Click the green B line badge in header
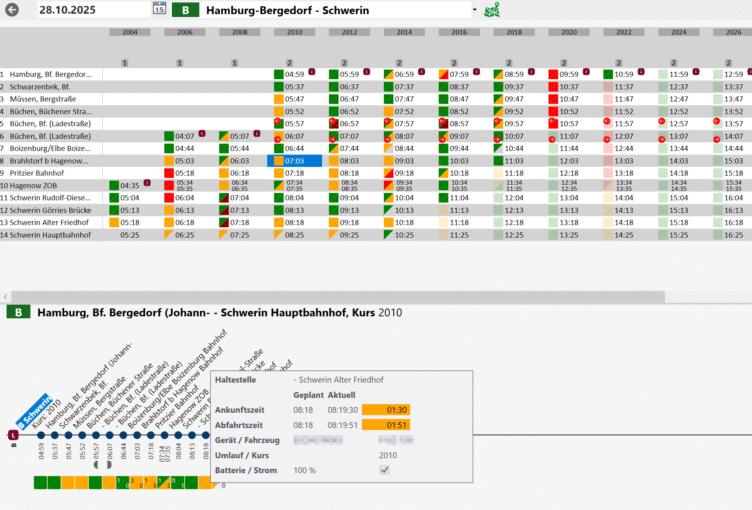This screenshot has height=510, width=752. pyautogui.click(x=184, y=10)
